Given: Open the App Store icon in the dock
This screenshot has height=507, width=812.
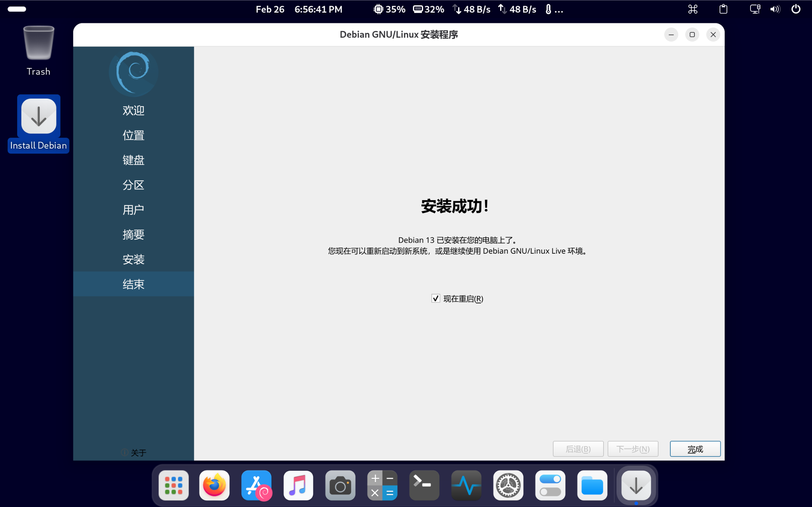Looking at the screenshot, I should [x=256, y=485].
